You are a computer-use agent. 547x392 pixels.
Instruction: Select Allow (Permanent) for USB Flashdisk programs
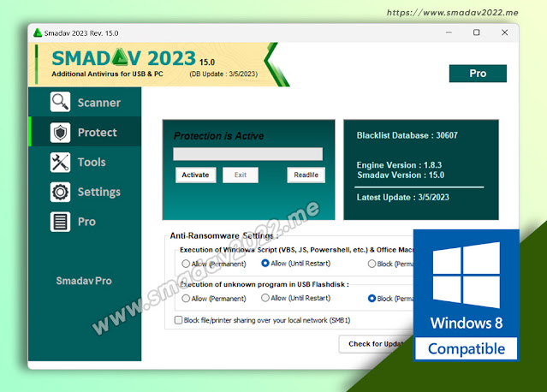(186, 299)
